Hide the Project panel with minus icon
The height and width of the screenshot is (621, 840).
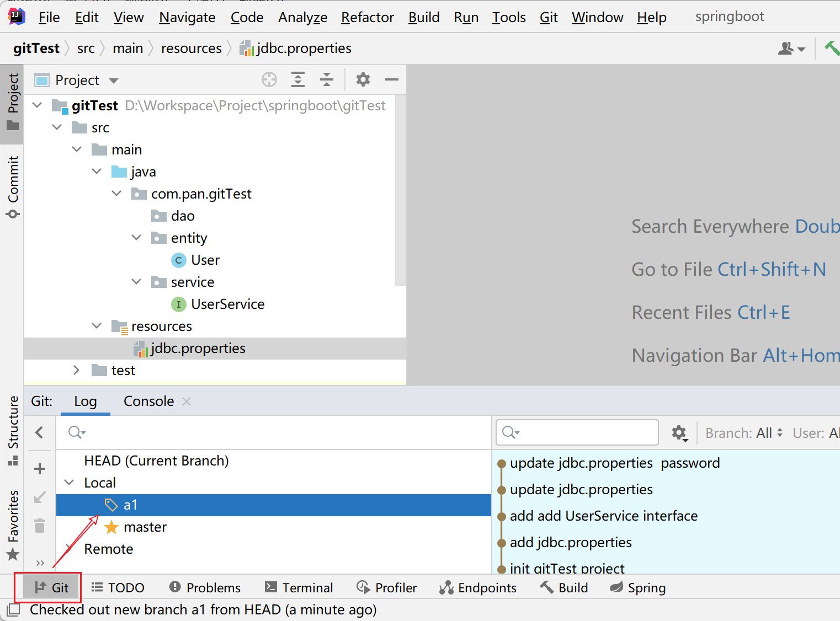[x=392, y=80]
